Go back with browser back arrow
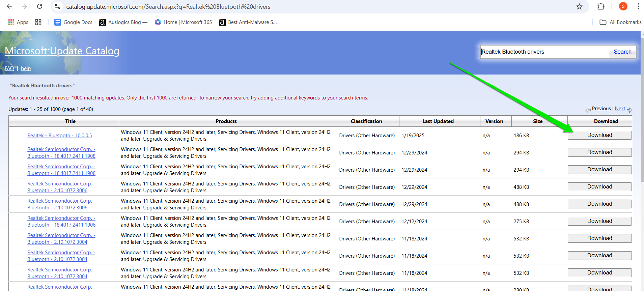Image resolution: width=644 pixels, height=291 pixels. [9, 6]
